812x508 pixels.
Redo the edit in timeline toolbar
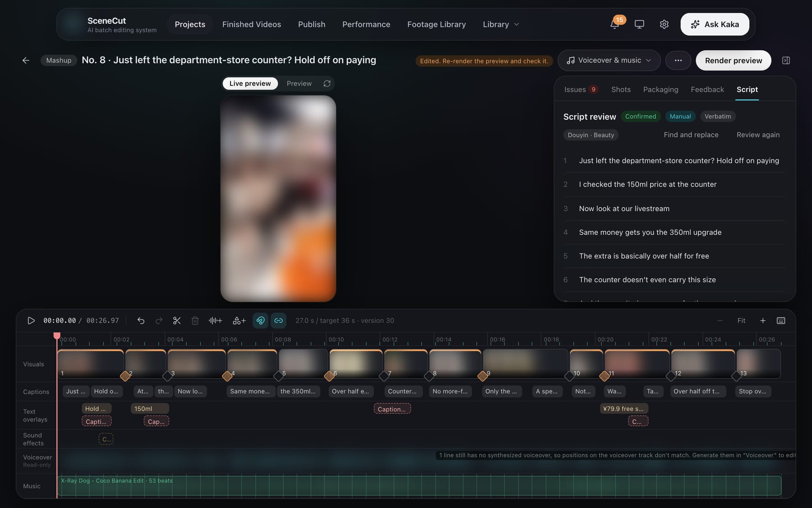[x=159, y=321]
